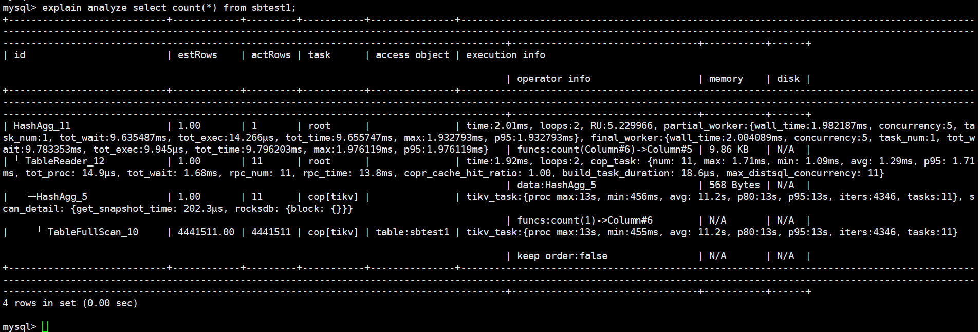
Task: Click the "568 Bytes" memory value
Action: point(734,185)
